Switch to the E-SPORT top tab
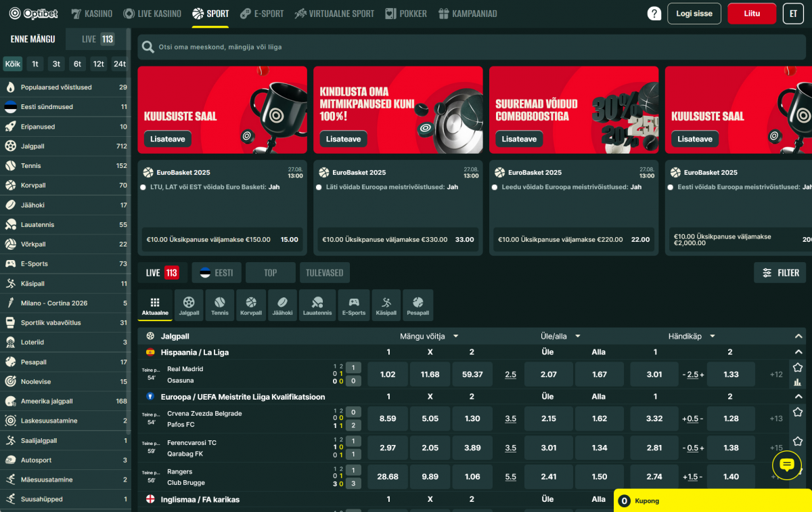Screen dimensions: 812x512 [x=261, y=14]
